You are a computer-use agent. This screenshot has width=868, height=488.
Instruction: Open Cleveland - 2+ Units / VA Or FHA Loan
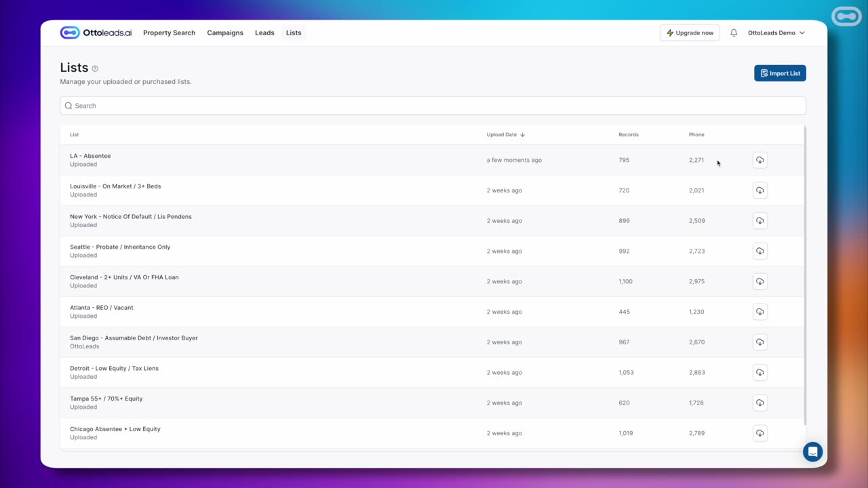click(x=124, y=277)
